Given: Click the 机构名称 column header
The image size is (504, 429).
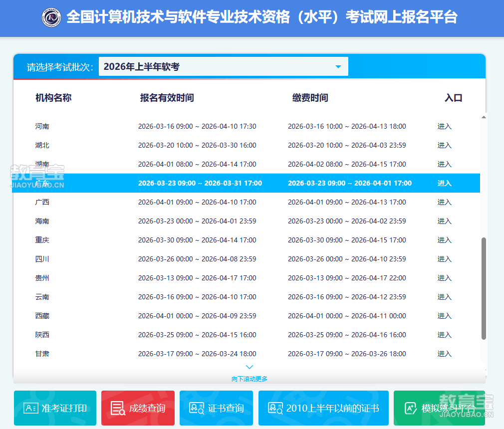Looking at the screenshot, I should click(52, 98).
